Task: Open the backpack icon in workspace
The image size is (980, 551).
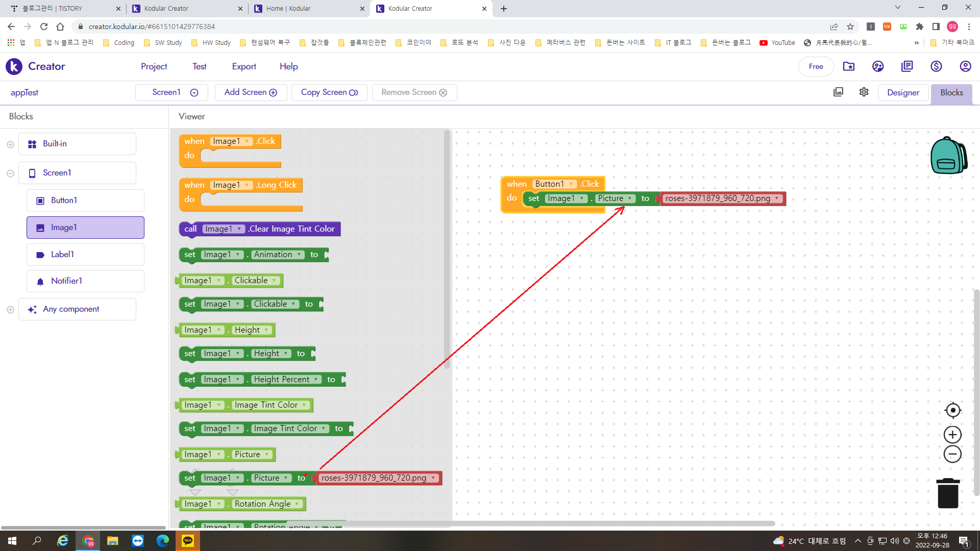Action: click(x=948, y=156)
